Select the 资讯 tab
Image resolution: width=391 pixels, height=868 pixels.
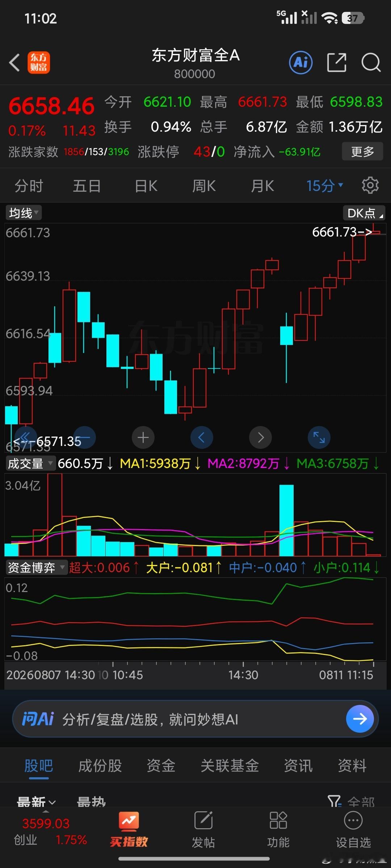298,766
